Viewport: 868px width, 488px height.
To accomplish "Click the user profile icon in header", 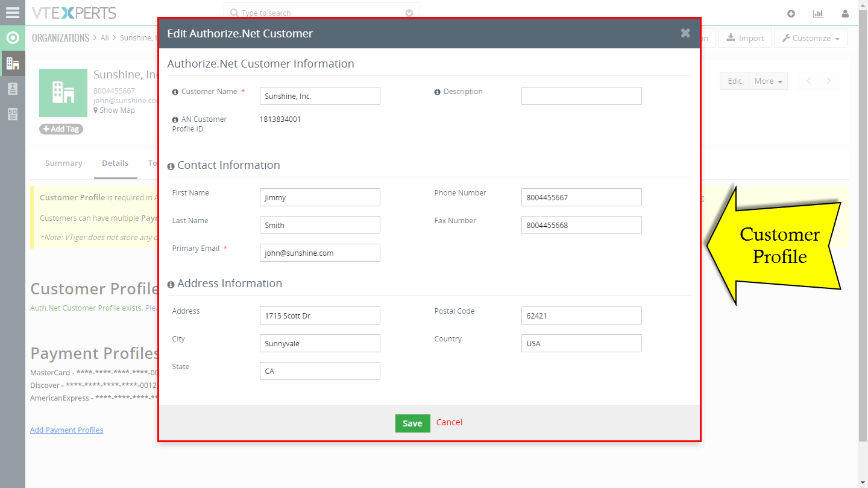I will (845, 13).
